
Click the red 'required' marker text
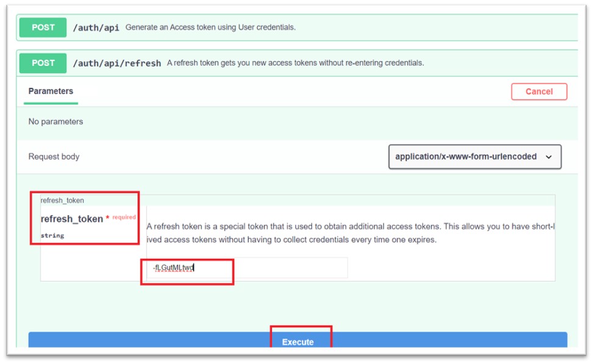coord(124,217)
